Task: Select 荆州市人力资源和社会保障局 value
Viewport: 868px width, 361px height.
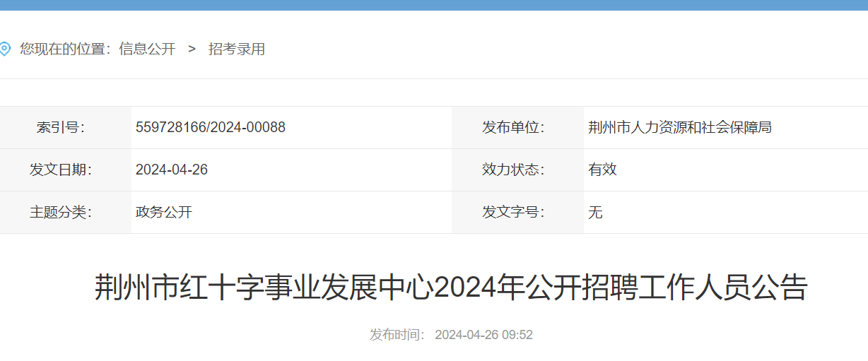Action: pos(680,128)
